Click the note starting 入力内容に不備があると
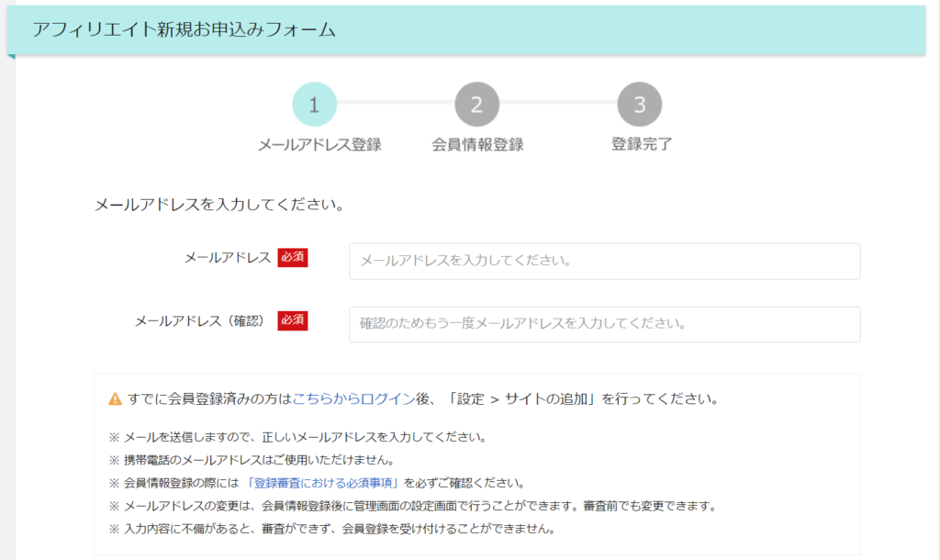 coord(332,530)
